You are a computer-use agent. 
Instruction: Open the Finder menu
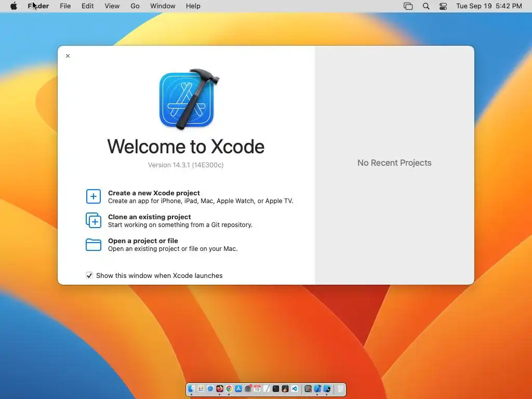pyautogui.click(x=38, y=6)
